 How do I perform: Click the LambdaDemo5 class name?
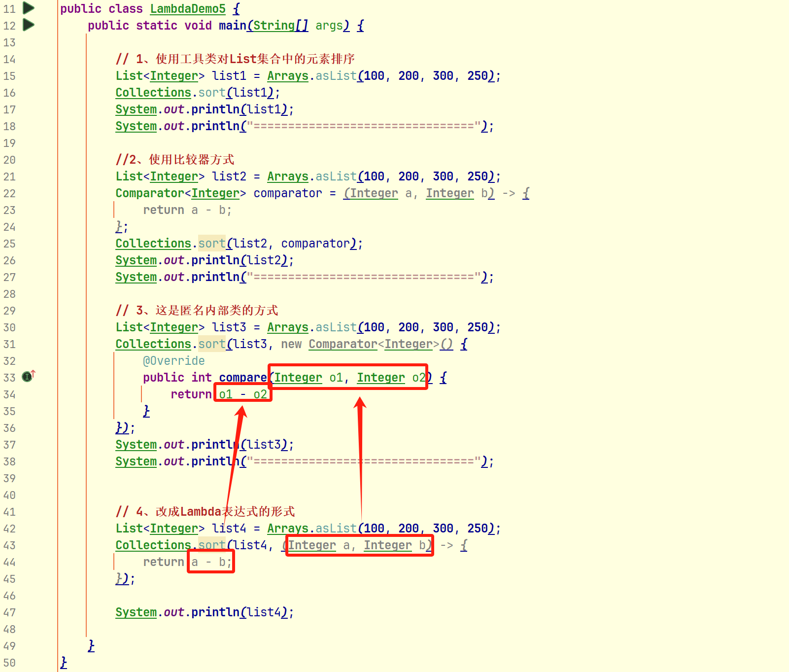(x=188, y=9)
